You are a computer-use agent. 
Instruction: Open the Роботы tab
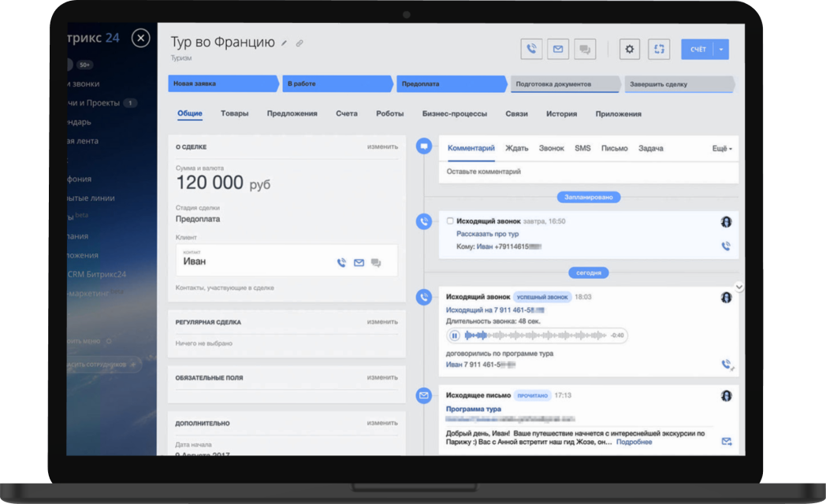pyautogui.click(x=390, y=113)
